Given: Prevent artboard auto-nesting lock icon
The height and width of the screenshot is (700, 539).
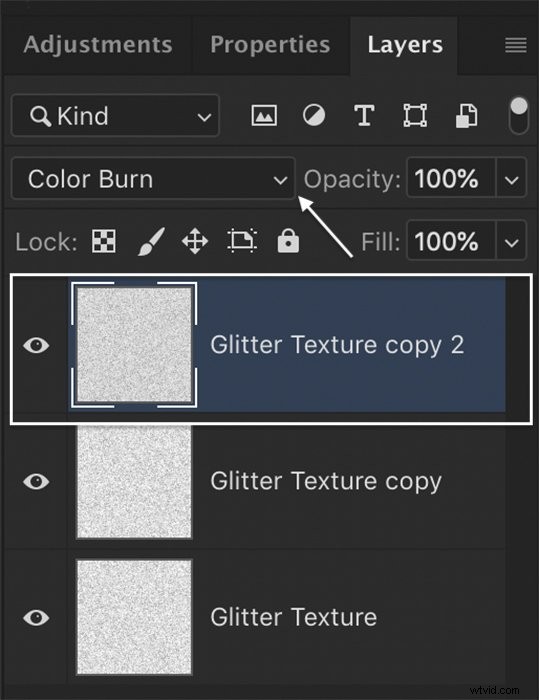Looking at the screenshot, I should coord(242,241).
